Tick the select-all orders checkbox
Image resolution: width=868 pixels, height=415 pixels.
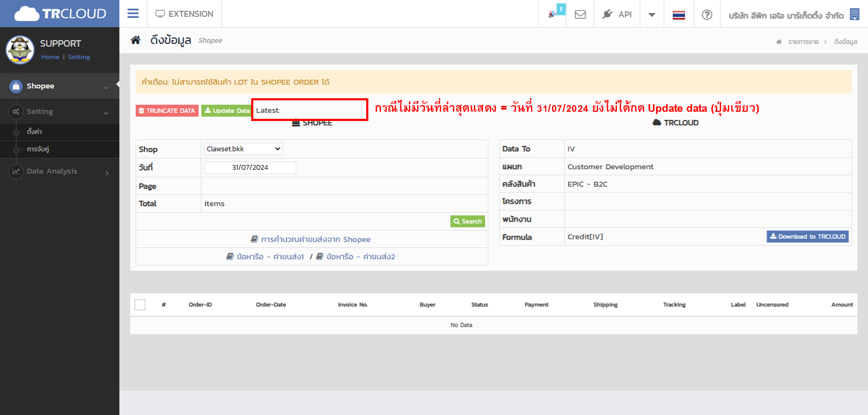(x=140, y=305)
